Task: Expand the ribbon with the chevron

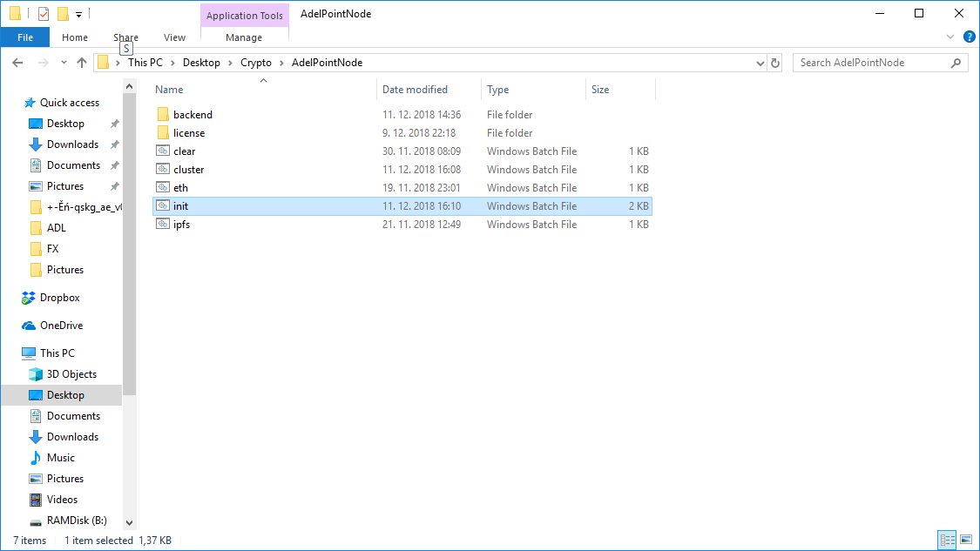Action: pyautogui.click(x=950, y=37)
